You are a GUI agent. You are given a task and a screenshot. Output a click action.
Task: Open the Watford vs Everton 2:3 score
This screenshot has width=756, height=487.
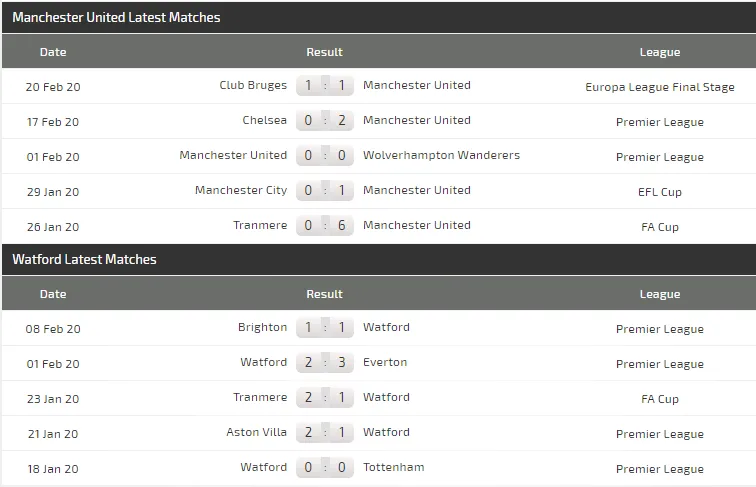325,363
